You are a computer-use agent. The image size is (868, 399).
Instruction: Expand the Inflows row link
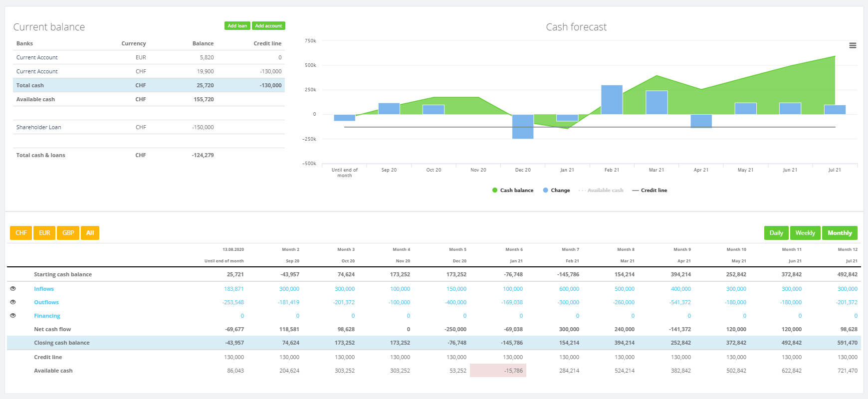point(44,289)
